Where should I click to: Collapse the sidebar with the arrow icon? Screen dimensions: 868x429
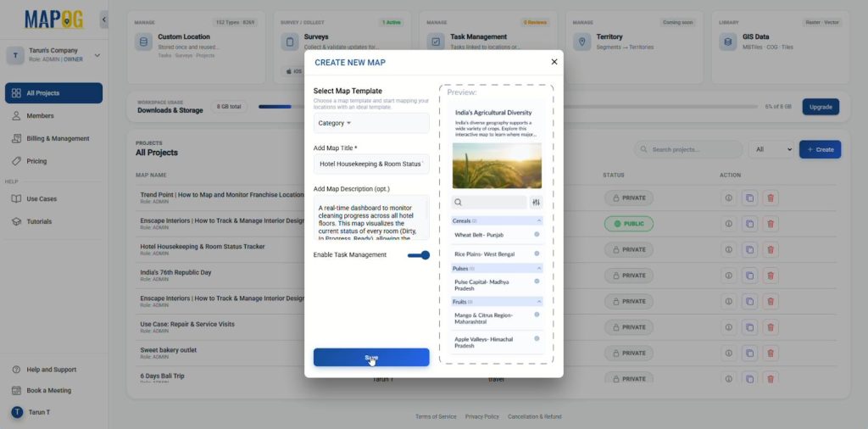point(104,19)
